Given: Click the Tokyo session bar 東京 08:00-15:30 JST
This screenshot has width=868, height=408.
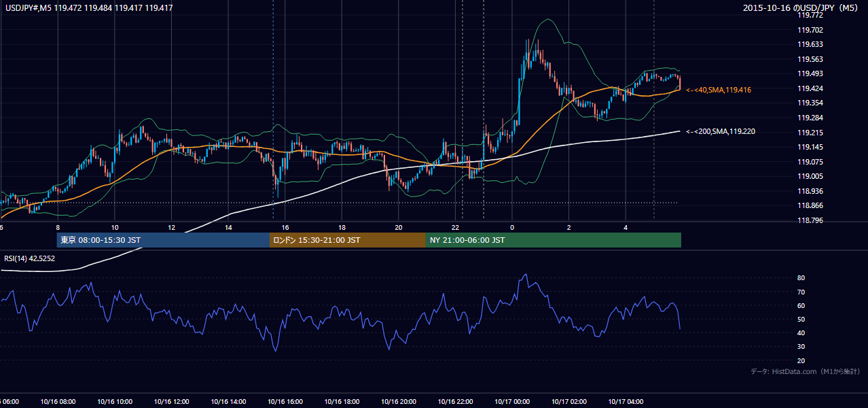Looking at the screenshot, I should (x=163, y=240).
